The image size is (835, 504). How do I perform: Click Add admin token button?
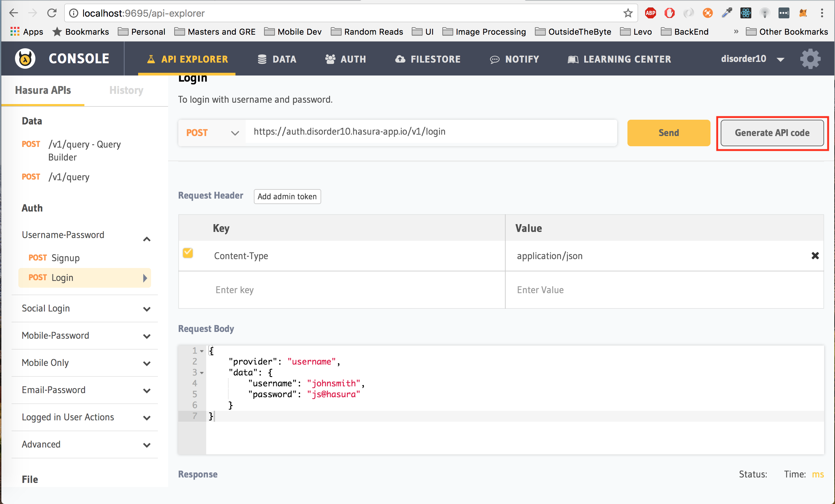click(x=287, y=196)
